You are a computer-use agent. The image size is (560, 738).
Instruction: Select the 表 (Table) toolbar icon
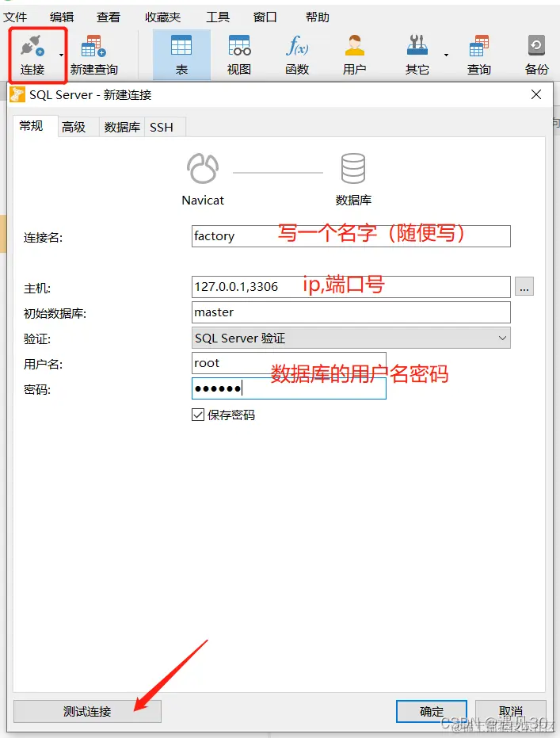tap(181, 55)
